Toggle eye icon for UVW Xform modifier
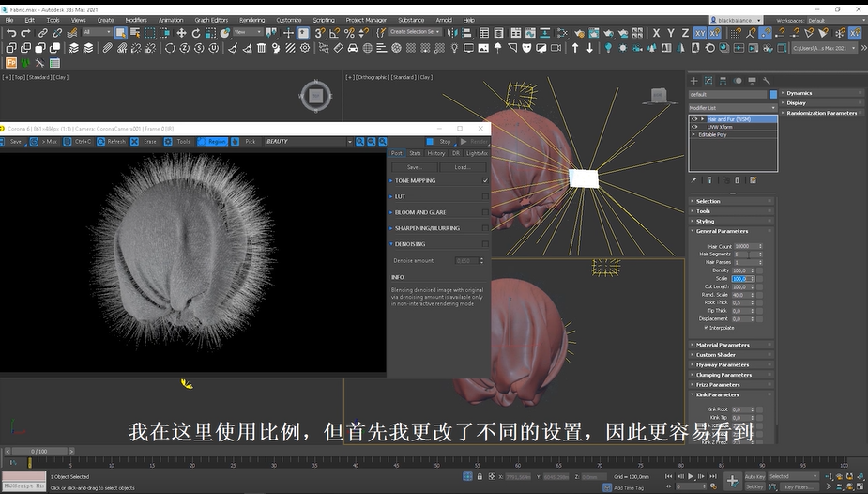The image size is (868, 494). pos(694,127)
